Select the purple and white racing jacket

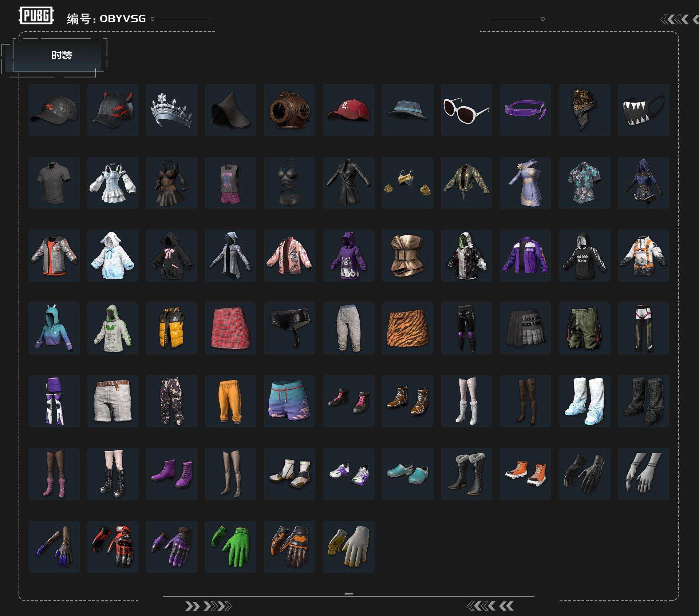tap(525, 255)
